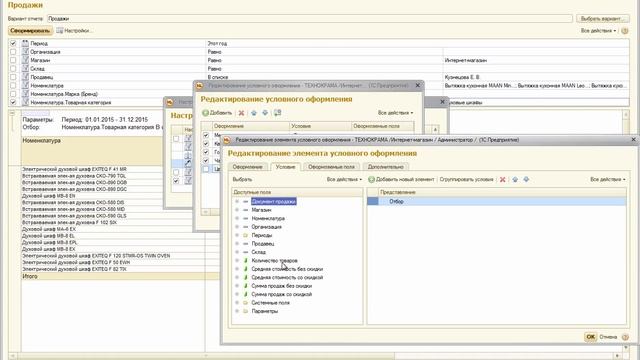Viewport: 640px width, 360px height.
Task: Collapse the report group toggle near Параметры
Action: click(12, 113)
